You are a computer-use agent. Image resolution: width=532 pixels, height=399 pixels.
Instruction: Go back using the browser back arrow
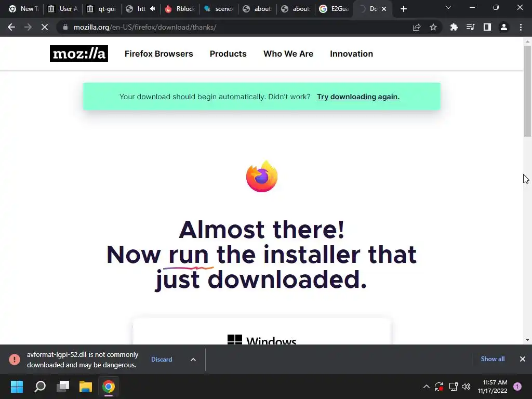coord(11,27)
